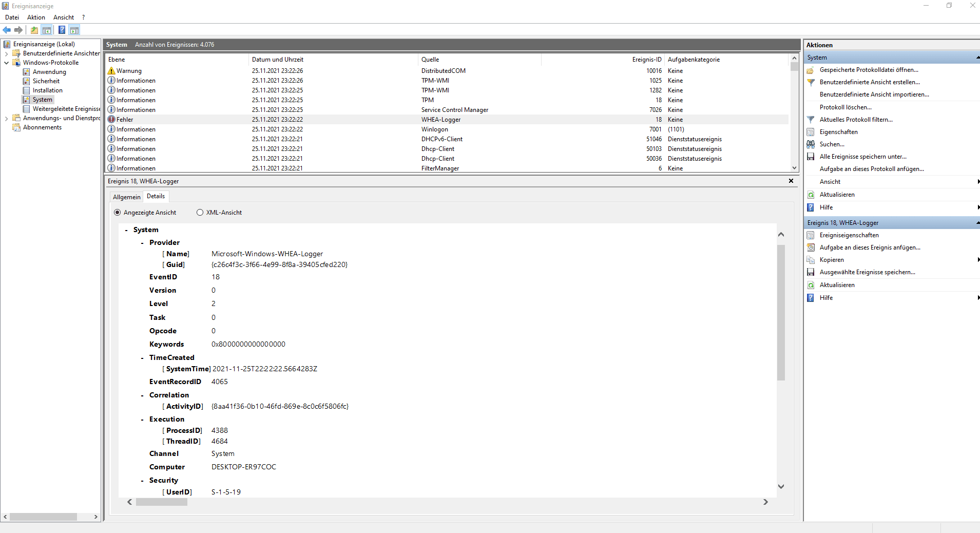
Task: Switch to the Allgemein tab
Action: [126, 197]
